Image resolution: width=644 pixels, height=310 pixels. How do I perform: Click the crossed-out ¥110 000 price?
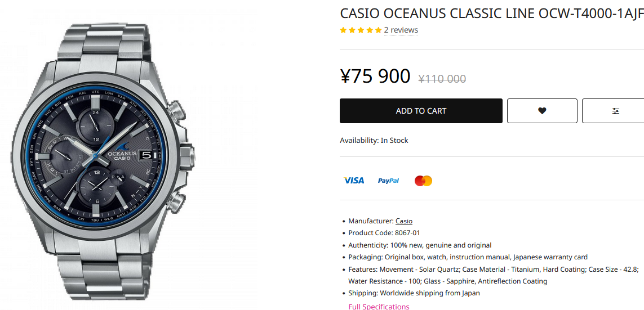click(442, 79)
